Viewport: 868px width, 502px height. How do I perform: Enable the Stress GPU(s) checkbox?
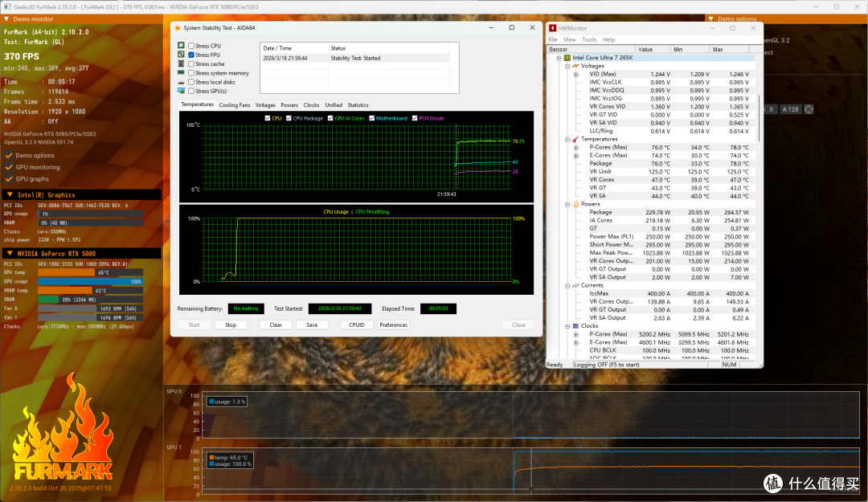191,91
